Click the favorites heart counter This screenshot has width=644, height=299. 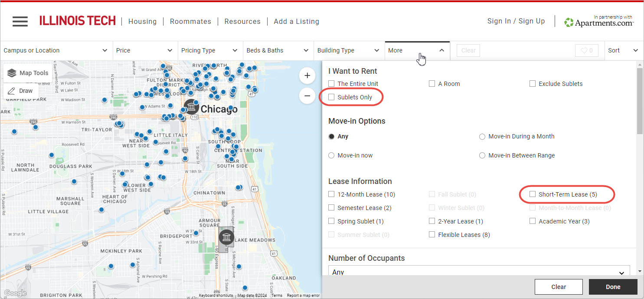[x=586, y=50]
